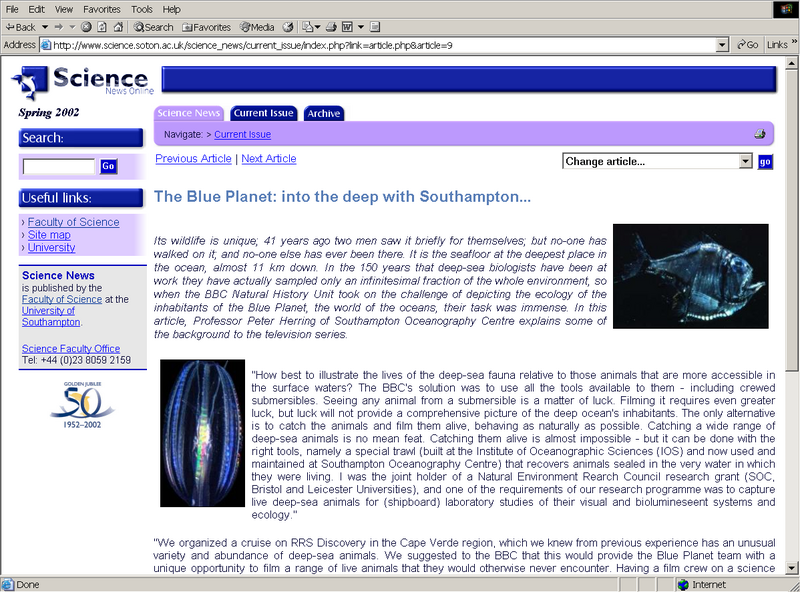Follow the Current Issue breadcrumb link
The image size is (800, 592).
[242, 134]
